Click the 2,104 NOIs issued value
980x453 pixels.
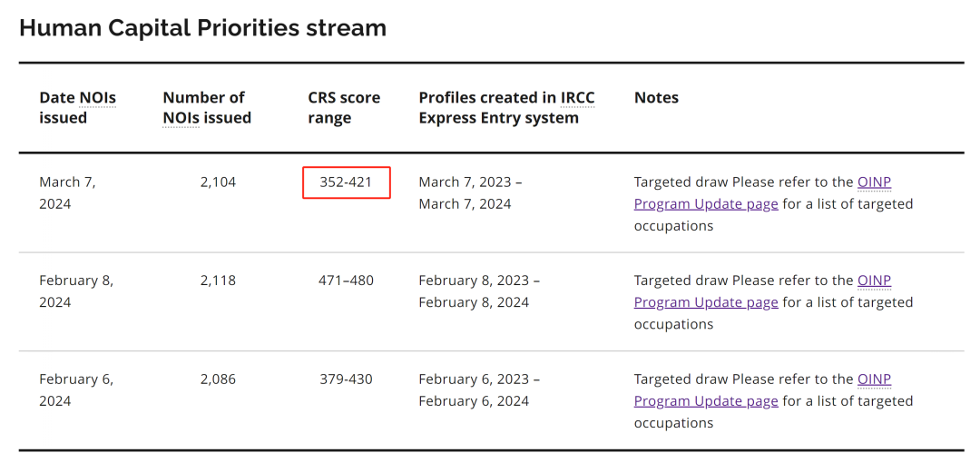pyautogui.click(x=218, y=182)
